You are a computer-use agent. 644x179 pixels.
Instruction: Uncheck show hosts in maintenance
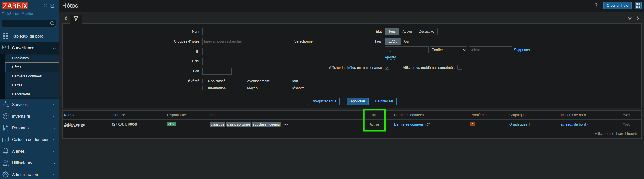[x=387, y=68]
